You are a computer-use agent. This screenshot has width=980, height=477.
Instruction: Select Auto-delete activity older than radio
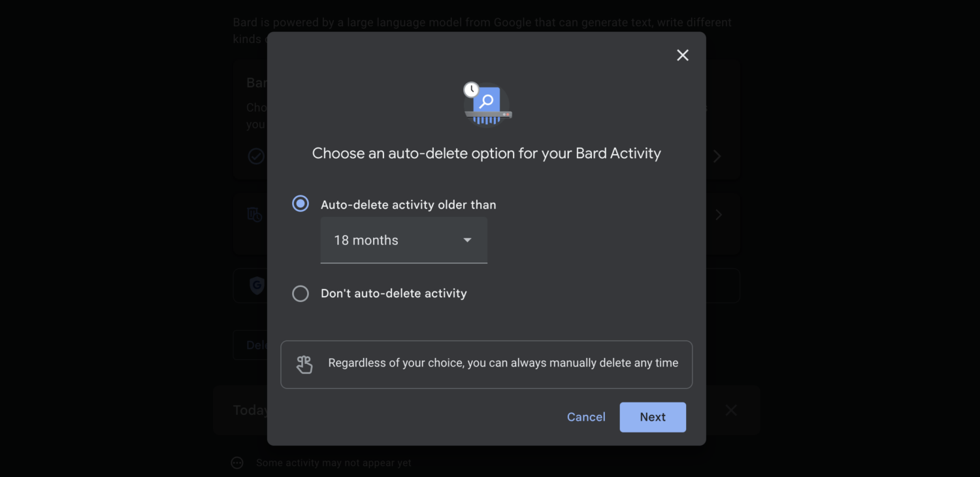pos(301,204)
